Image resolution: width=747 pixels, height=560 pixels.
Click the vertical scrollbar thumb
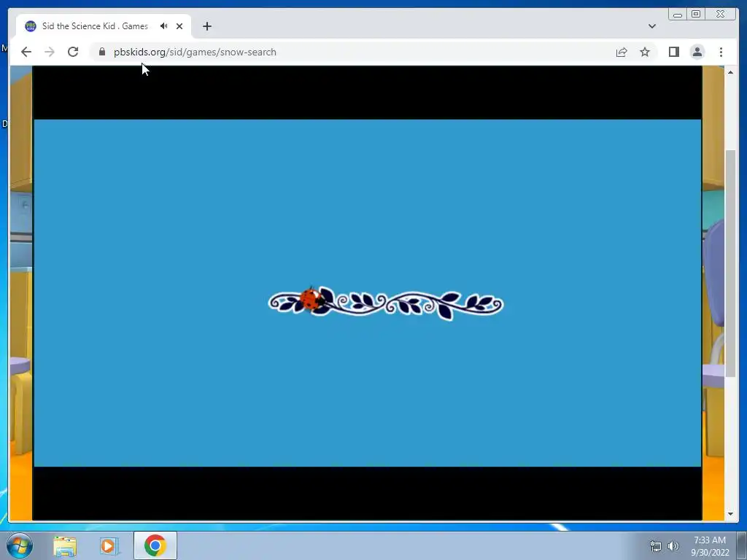[730, 263]
